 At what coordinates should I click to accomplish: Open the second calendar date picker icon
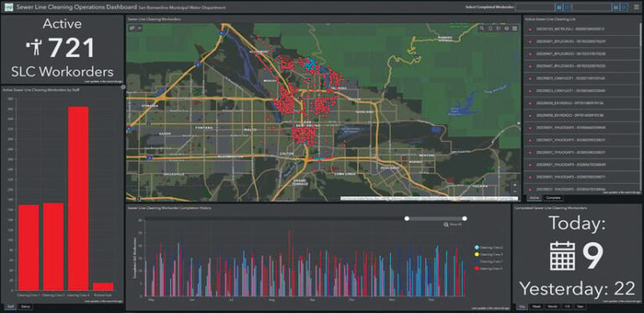pos(615,7)
